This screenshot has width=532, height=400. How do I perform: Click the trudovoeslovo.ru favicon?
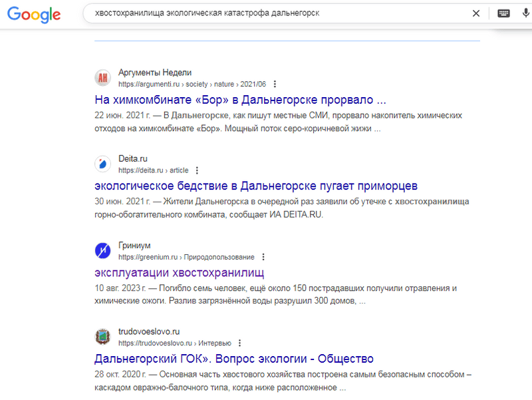102,337
